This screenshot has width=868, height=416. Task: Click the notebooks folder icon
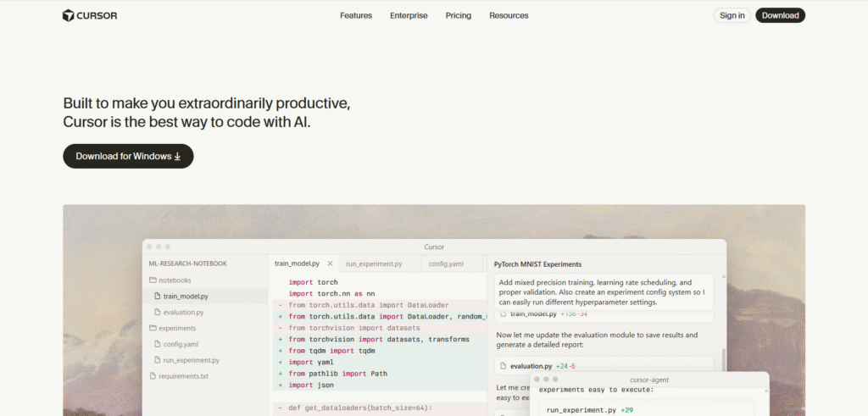coord(153,280)
